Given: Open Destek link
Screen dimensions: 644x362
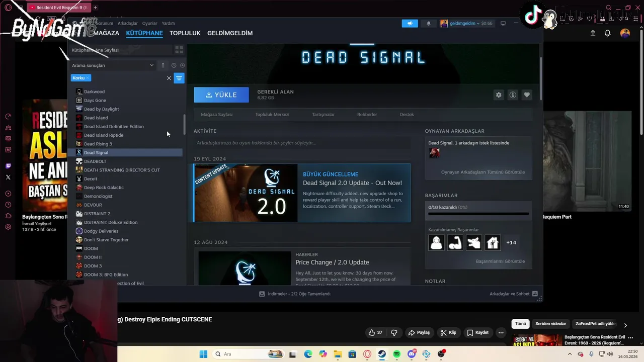Looking at the screenshot, I should pyautogui.click(x=407, y=114).
